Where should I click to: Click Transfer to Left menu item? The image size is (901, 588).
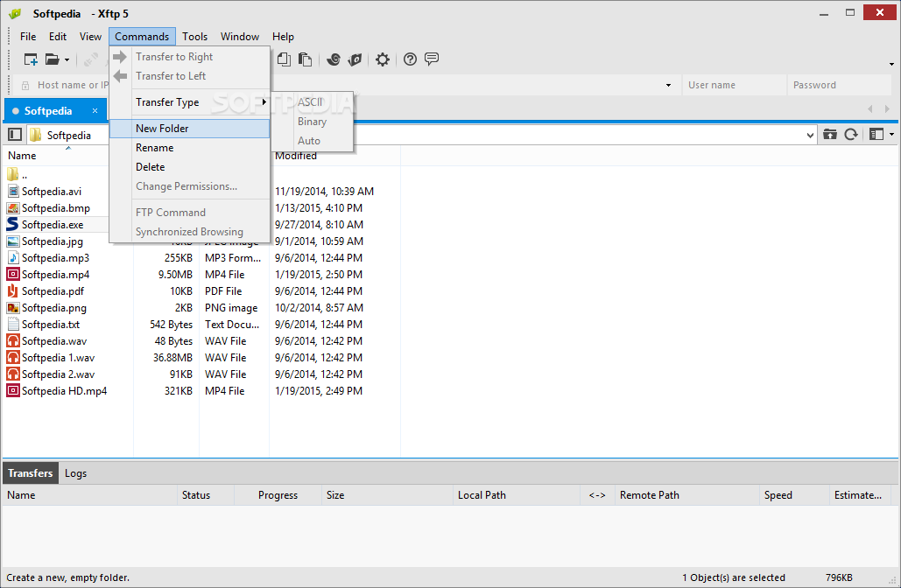coord(189,76)
